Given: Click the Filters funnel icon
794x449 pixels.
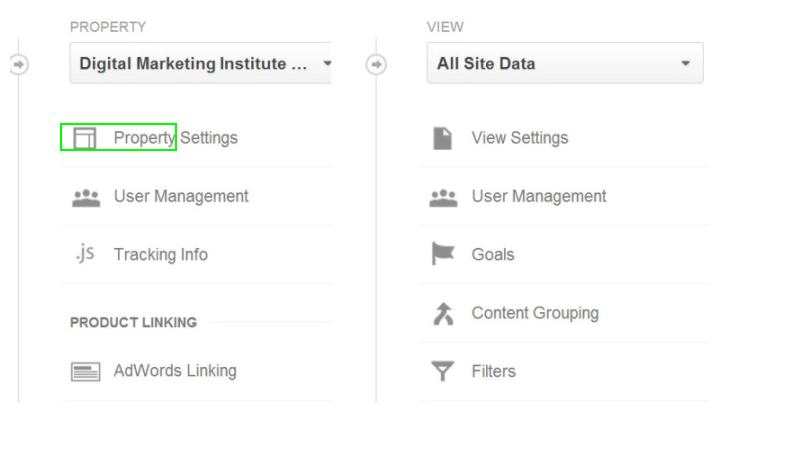Looking at the screenshot, I should (443, 371).
